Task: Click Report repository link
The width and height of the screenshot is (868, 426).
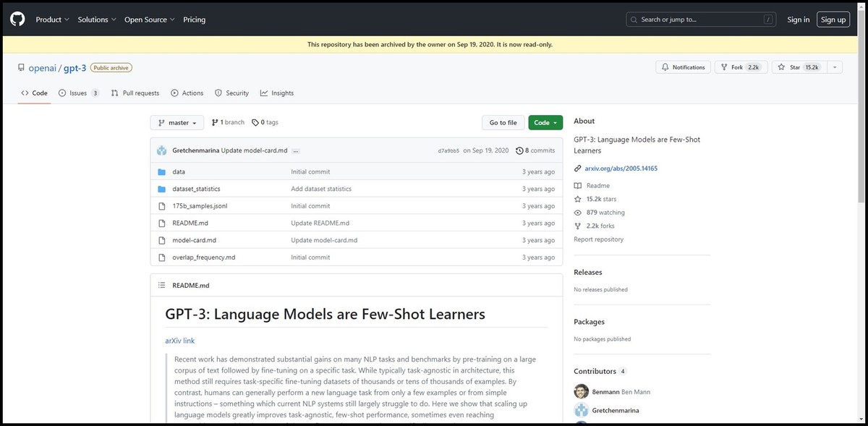Action: pyautogui.click(x=598, y=239)
